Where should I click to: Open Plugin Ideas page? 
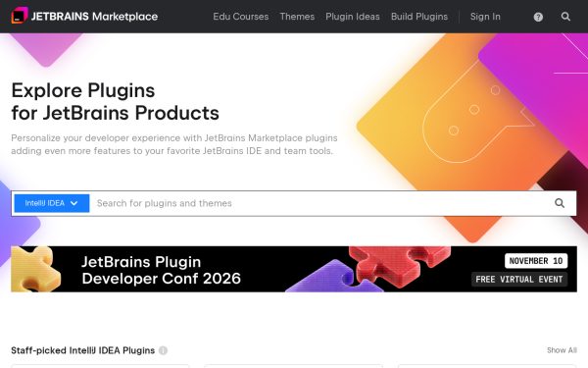click(x=353, y=17)
